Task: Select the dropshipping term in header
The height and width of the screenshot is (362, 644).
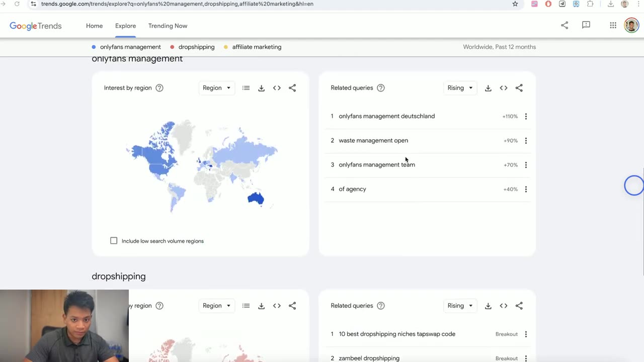Action: pyautogui.click(x=196, y=47)
